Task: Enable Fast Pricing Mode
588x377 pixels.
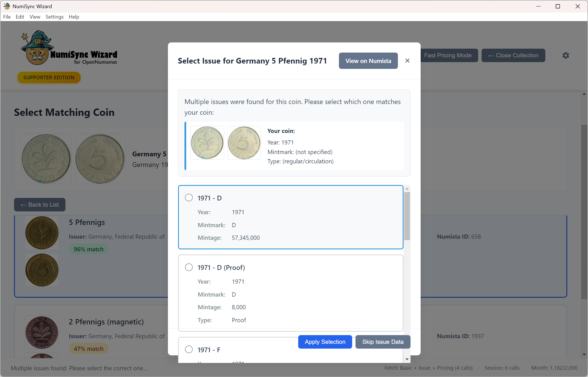Action: pos(448,55)
